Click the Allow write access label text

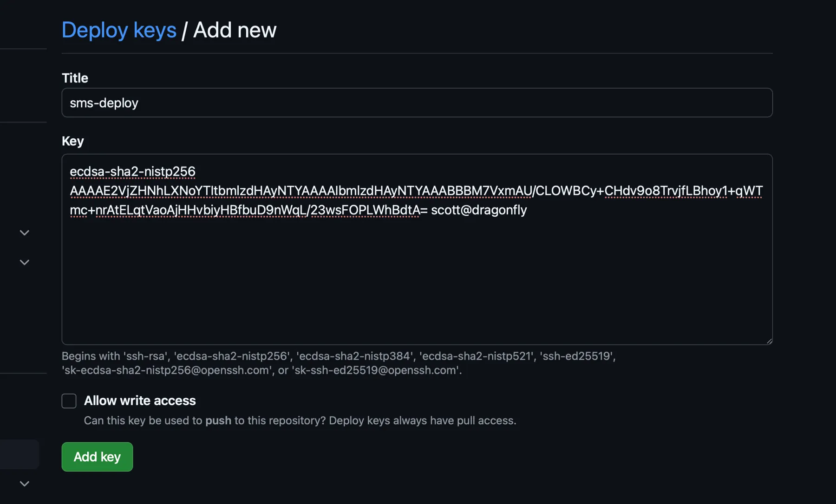[x=139, y=401]
